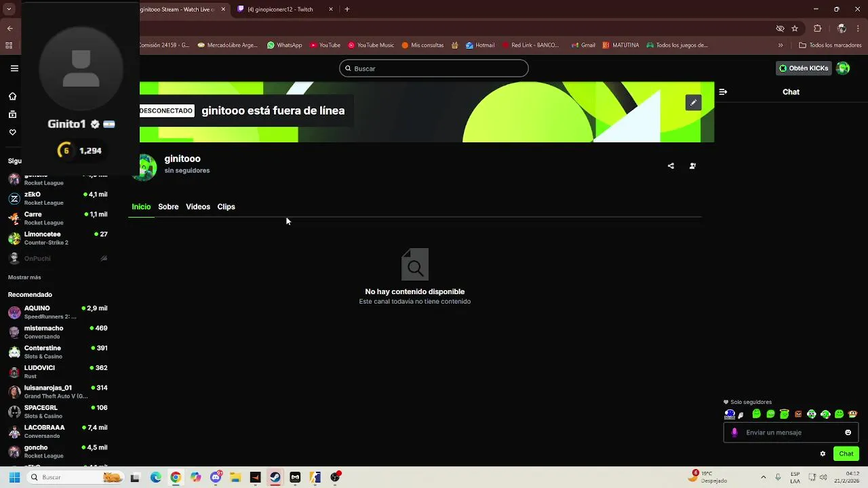Image resolution: width=868 pixels, height=488 pixels.
Task: Open recommended channel SPACEGRL
Action: tap(58, 411)
